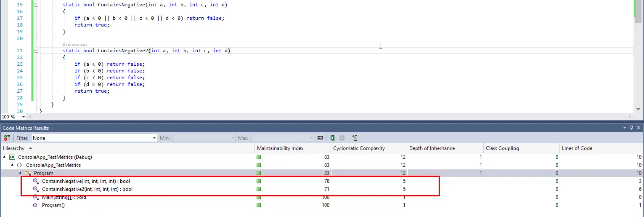Open metrics list in Excel icon
The height and width of the screenshot is (217, 644).
click(332, 138)
